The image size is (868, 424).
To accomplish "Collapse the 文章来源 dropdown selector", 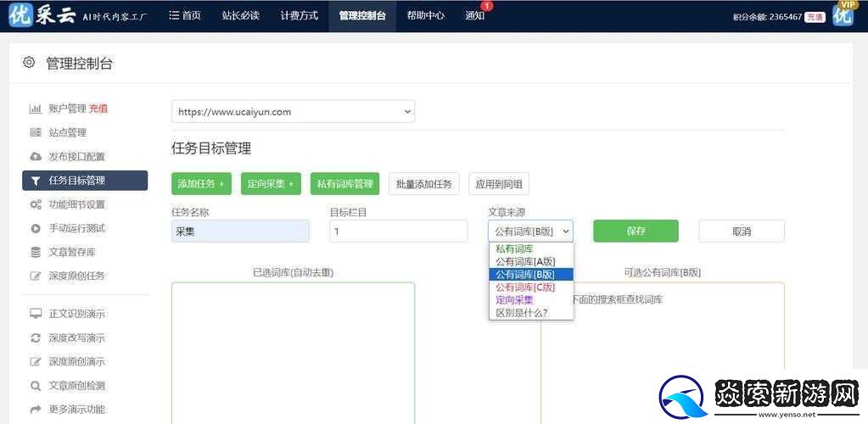I will [530, 231].
